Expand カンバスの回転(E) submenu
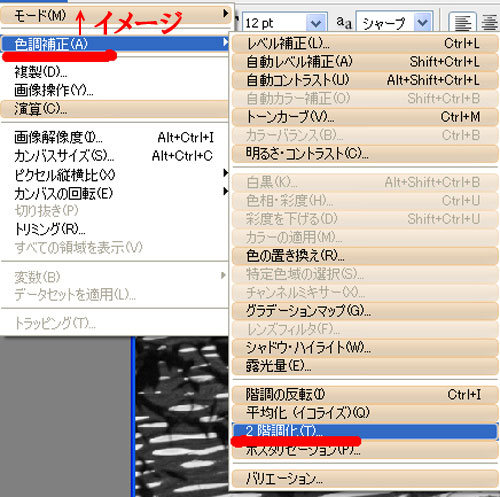Screen dimensions: 500x497 tap(115, 193)
